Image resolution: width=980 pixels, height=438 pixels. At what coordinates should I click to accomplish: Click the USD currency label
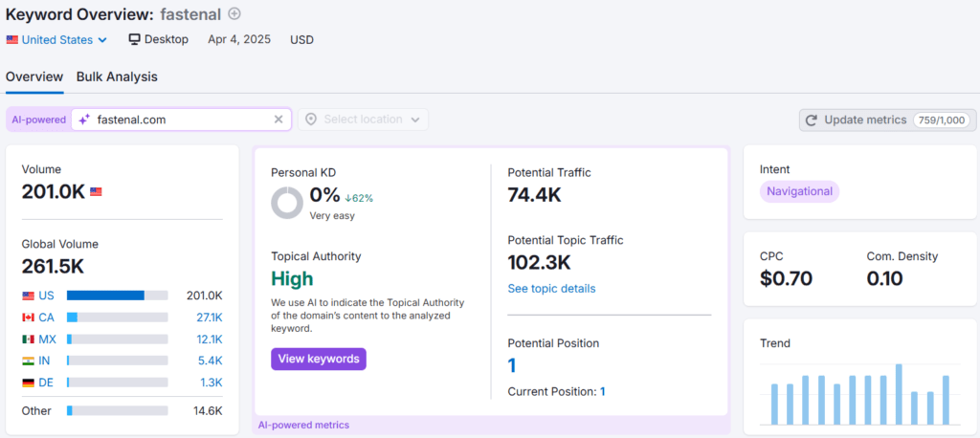point(301,40)
